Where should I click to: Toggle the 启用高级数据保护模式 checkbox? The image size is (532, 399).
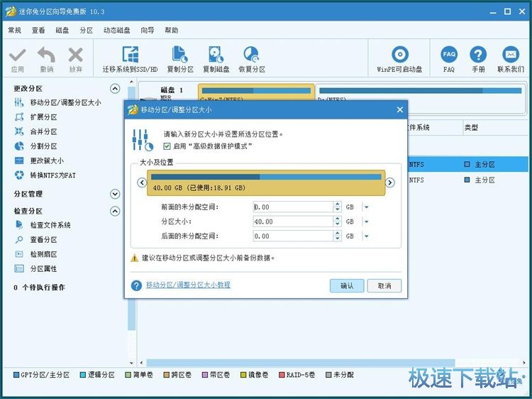pyautogui.click(x=167, y=146)
